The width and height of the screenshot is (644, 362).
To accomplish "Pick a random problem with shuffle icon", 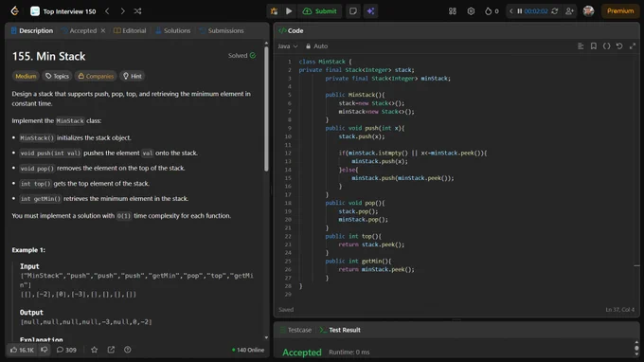I will (137, 11).
